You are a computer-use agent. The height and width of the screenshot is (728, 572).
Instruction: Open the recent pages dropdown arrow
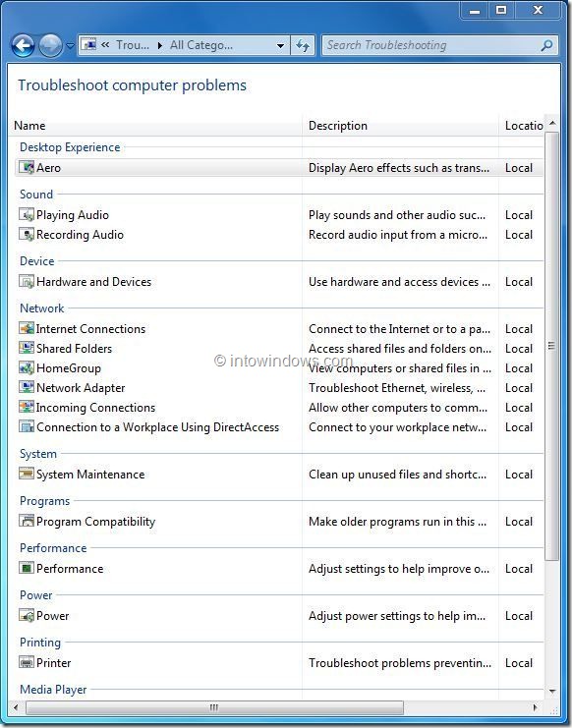(70, 45)
